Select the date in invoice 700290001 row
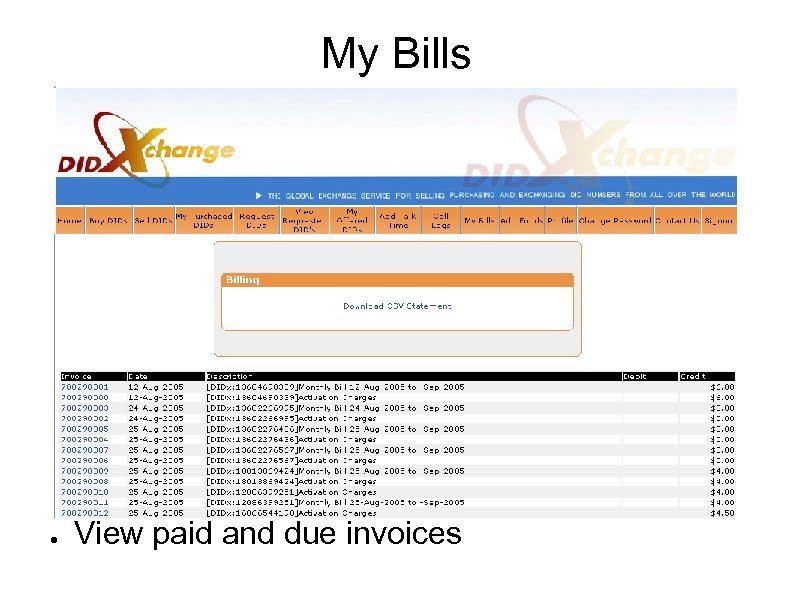The height and width of the screenshot is (595, 794). coord(155,387)
